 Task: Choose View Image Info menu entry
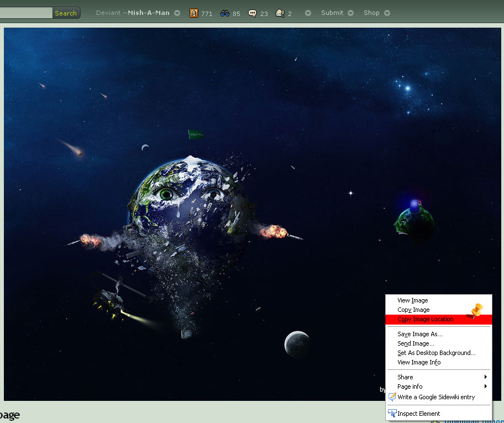[x=438, y=362]
